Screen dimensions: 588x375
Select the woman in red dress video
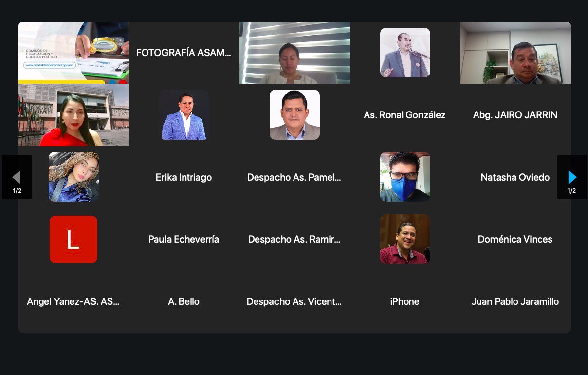pyautogui.click(x=73, y=115)
